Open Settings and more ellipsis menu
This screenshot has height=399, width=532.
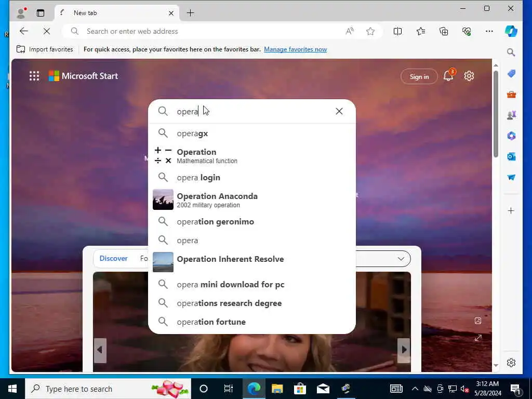pos(489,31)
